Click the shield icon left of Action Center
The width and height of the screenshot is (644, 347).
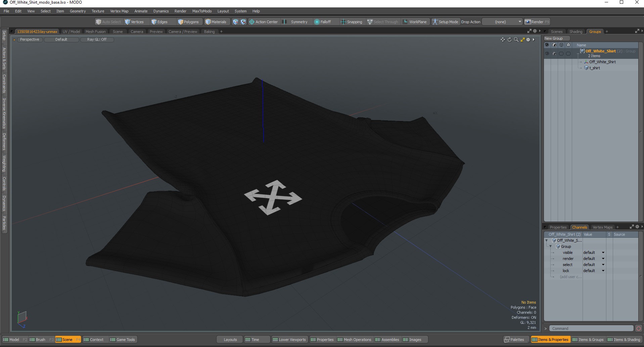coord(235,22)
